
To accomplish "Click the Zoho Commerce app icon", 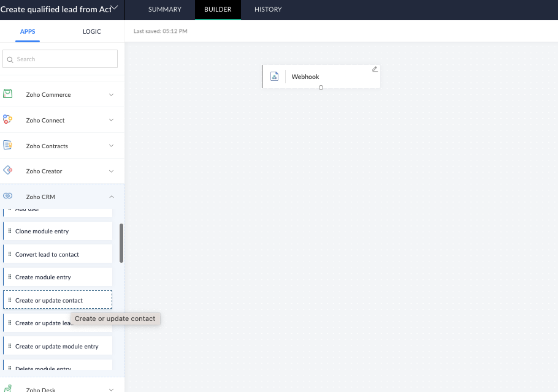I will (x=7, y=94).
